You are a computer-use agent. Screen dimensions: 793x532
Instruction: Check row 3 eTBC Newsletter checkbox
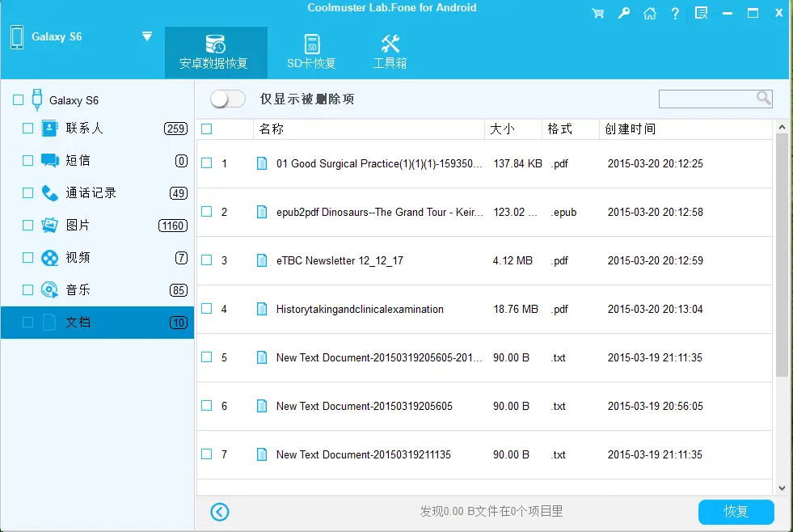point(206,260)
